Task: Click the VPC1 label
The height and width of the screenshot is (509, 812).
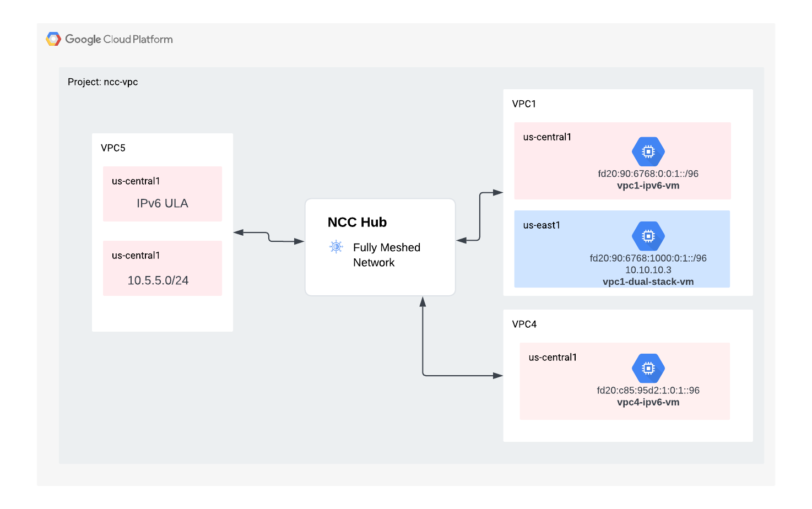Action: 524,104
